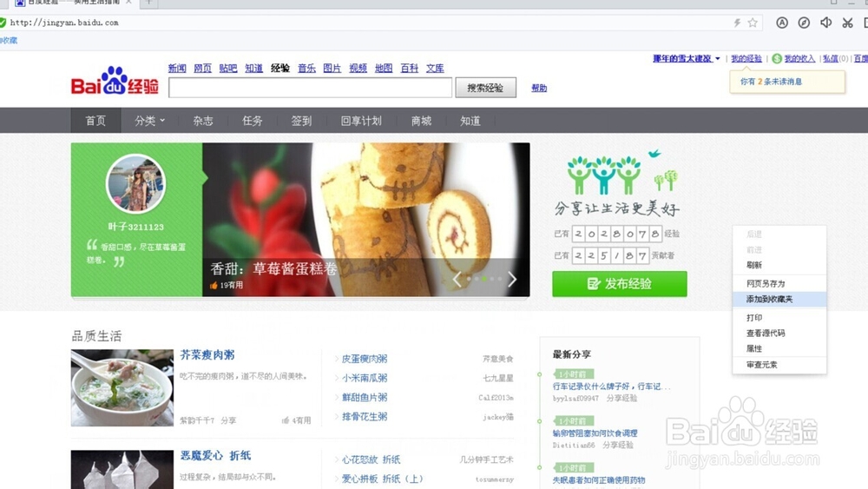Click the lightning bolt speed mode icon

coord(737,23)
